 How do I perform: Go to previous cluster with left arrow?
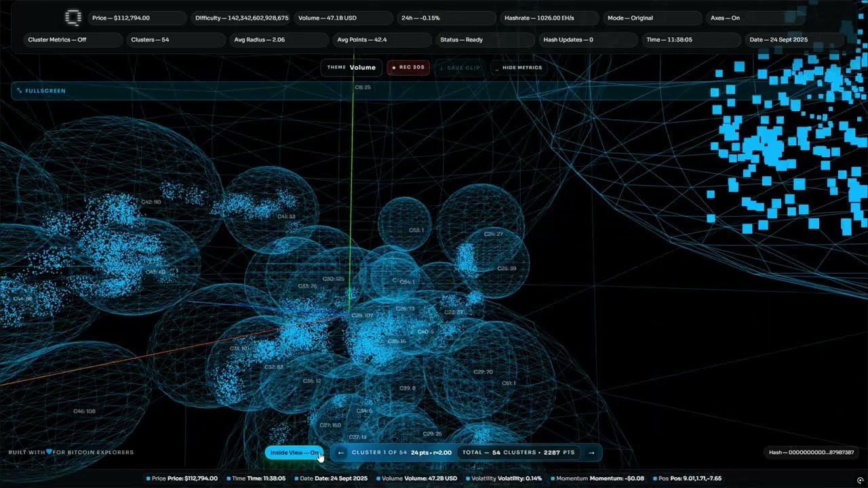coord(340,453)
